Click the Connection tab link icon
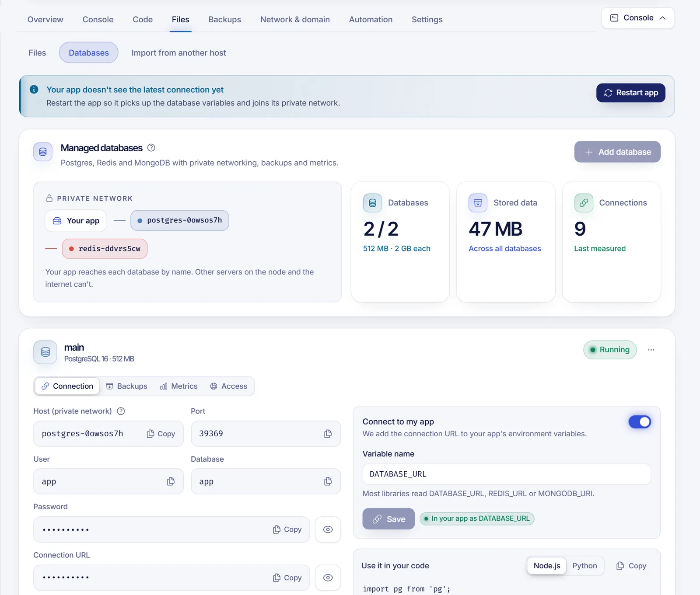Viewport: 700px width, 595px height. (45, 386)
